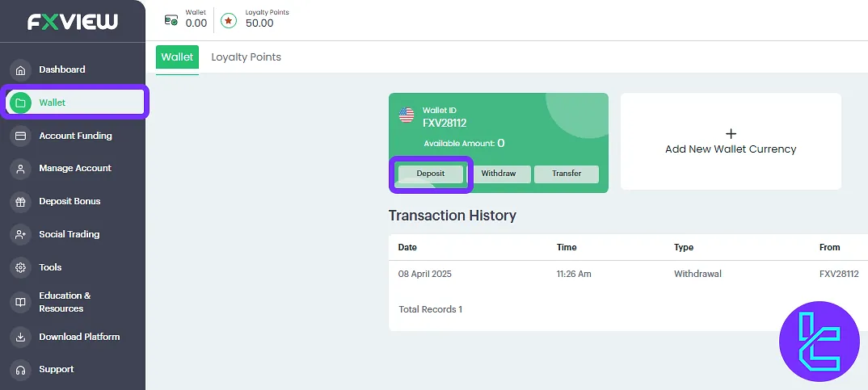The width and height of the screenshot is (868, 390).
Task: Click the Manage Account person icon
Action: click(x=20, y=169)
